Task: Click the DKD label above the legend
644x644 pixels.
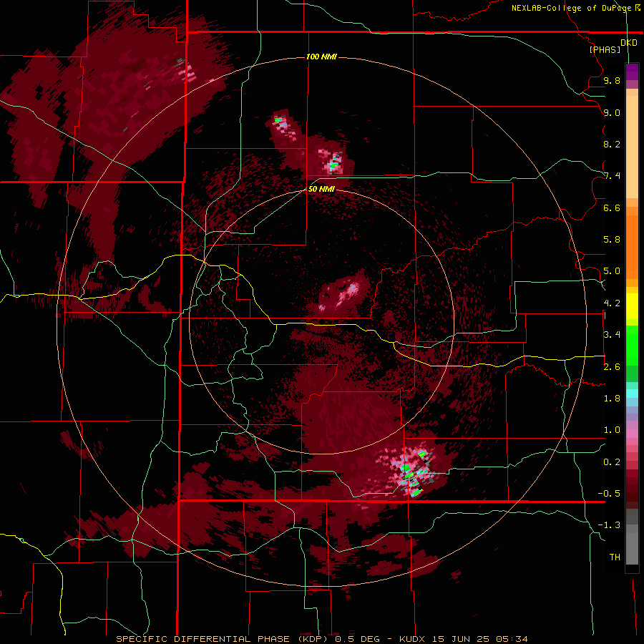Action: 629,42
